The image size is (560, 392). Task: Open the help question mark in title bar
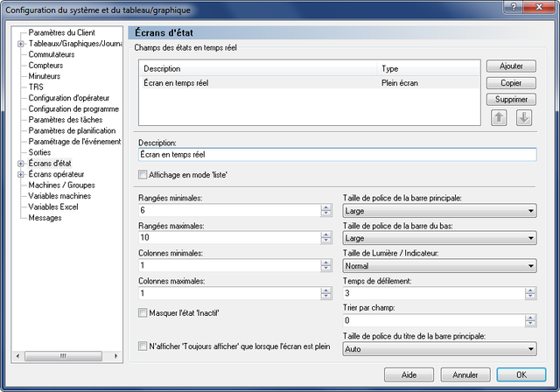point(514,7)
